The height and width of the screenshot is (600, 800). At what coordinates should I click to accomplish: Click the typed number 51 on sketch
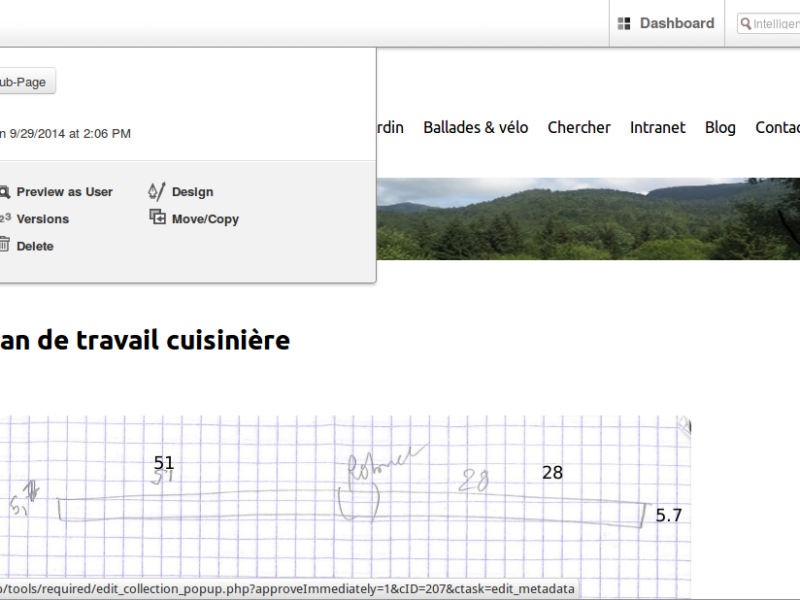coord(164,463)
